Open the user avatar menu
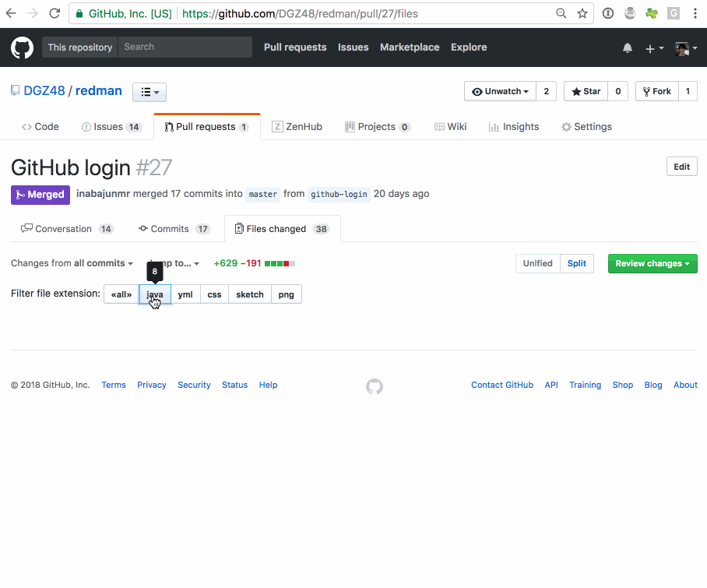The image size is (707, 588). click(x=686, y=48)
